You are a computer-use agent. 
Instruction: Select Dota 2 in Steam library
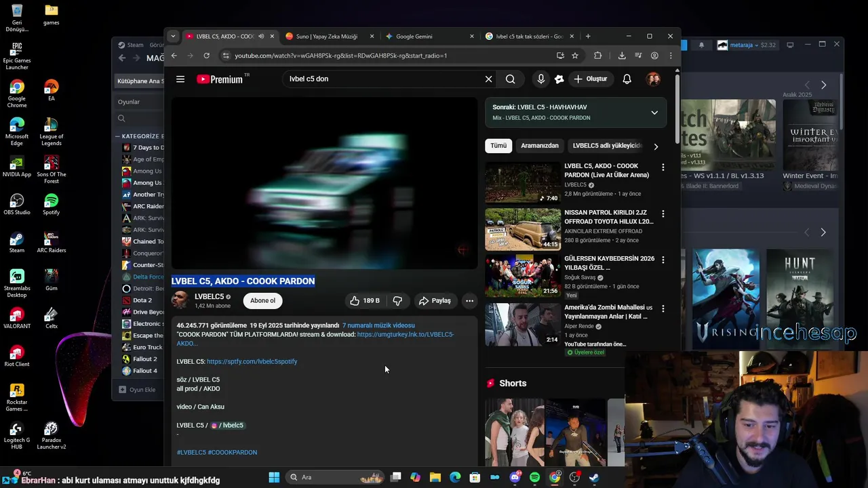pos(142,300)
